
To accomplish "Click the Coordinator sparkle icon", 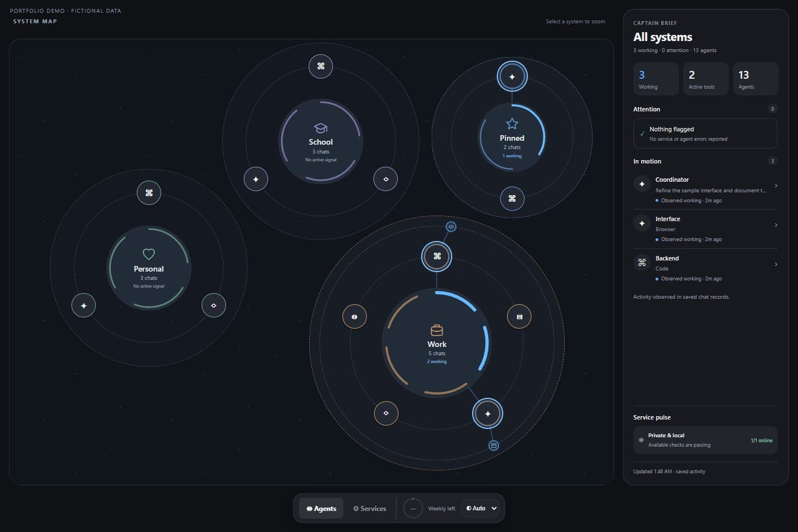I will pyautogui.click(x=642, y=184).
